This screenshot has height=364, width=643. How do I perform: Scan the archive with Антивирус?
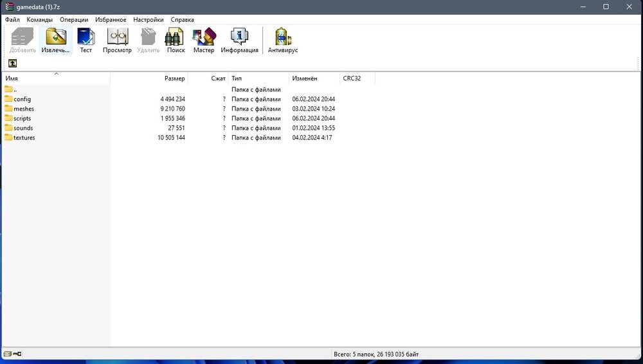pyautogui.click(x=282, y=41)
